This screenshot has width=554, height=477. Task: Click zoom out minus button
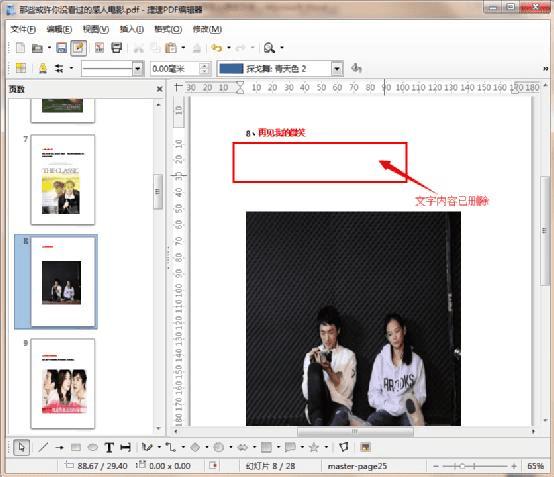click(436, 466)
